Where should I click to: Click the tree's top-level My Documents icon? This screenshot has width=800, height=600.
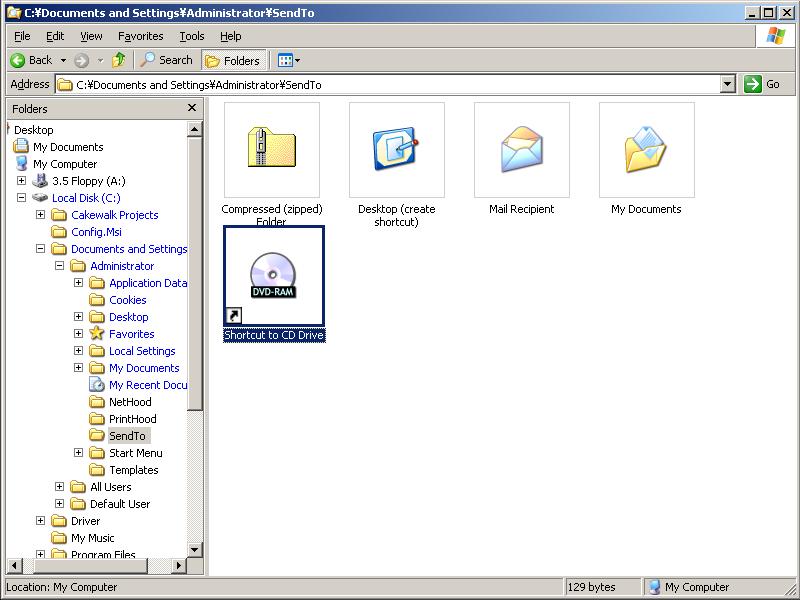click(x=21, y=146)
